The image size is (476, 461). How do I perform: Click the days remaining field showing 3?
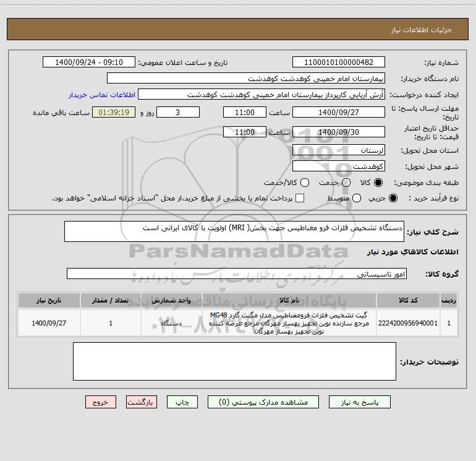click(x=178, y=112)
